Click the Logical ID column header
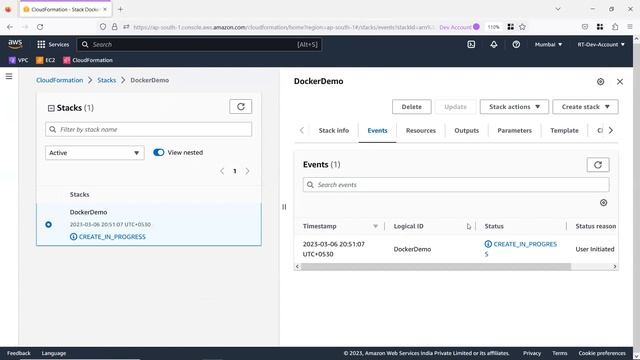 point(408,226)
